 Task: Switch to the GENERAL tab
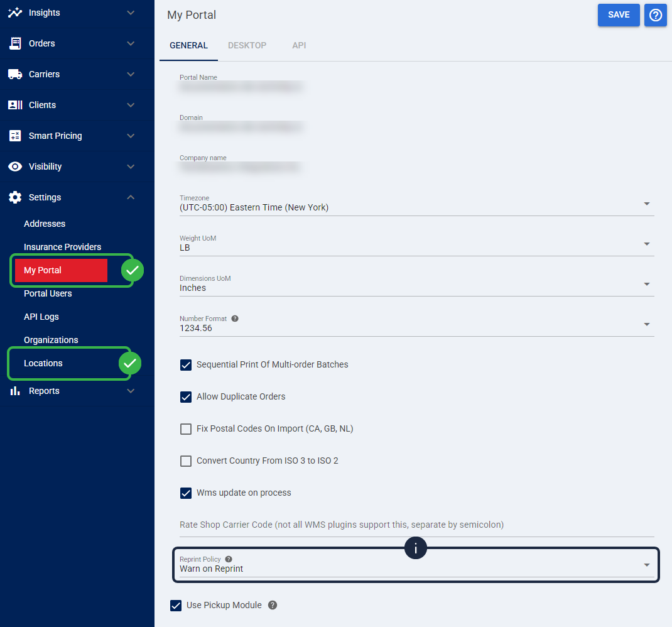(x=188, y=45)
